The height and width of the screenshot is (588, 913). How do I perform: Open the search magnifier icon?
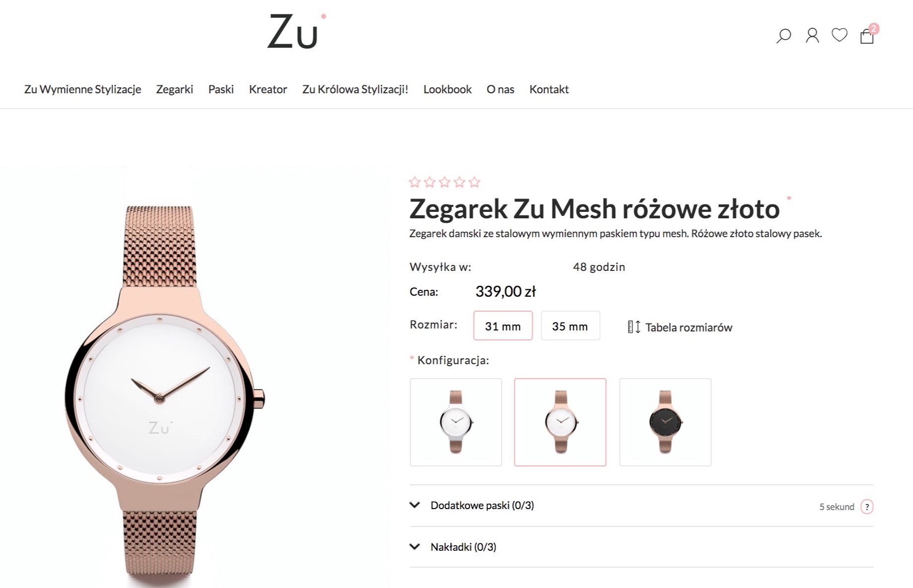click(783, 36)
